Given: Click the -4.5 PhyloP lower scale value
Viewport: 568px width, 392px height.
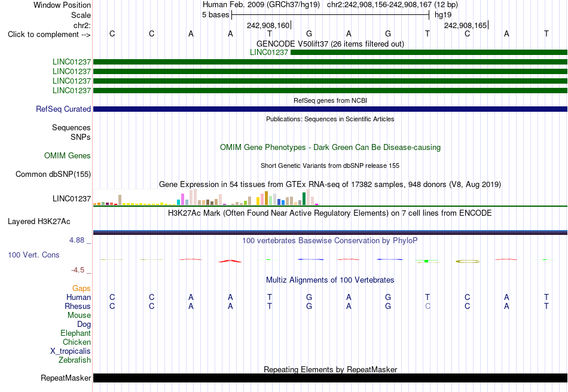Looking at the screenshot, I should (78, 270).
